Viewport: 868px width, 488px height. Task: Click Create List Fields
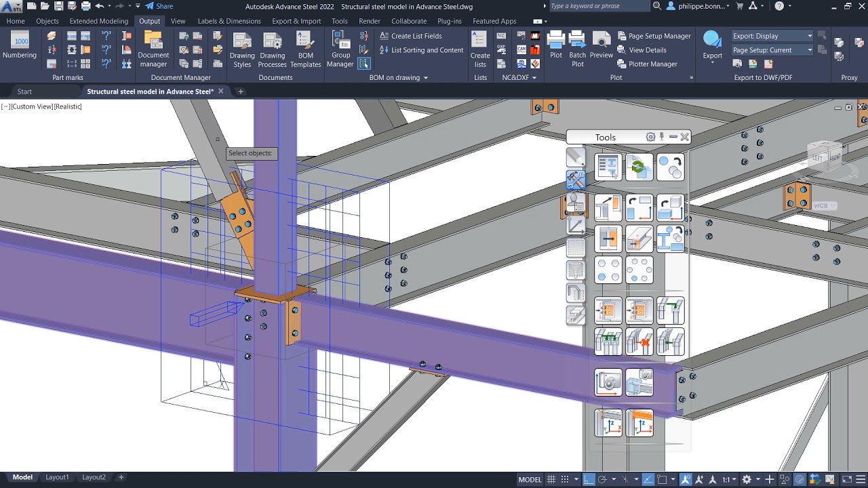411,36
